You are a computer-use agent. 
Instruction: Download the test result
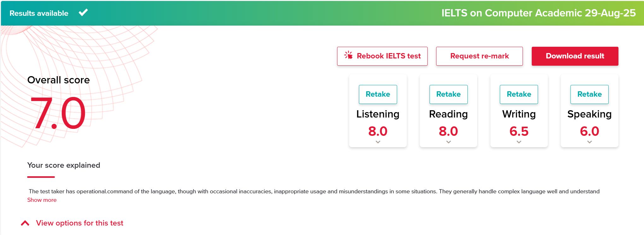coord(575,56)
